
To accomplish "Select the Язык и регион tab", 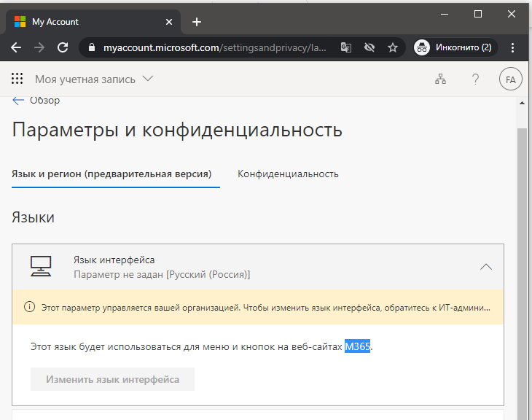I will tap(112, 174).
